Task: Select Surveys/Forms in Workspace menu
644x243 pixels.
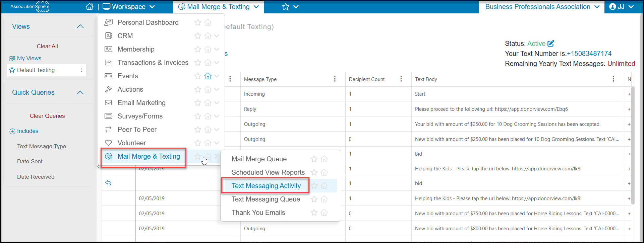Action: pyautogui.click(x=140, y=116)
